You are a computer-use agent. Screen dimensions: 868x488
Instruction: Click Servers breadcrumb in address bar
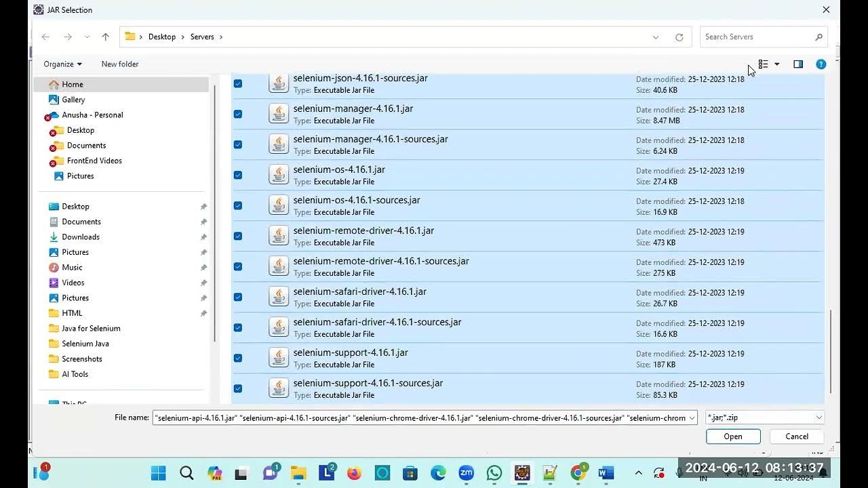(x=202, y=37)
